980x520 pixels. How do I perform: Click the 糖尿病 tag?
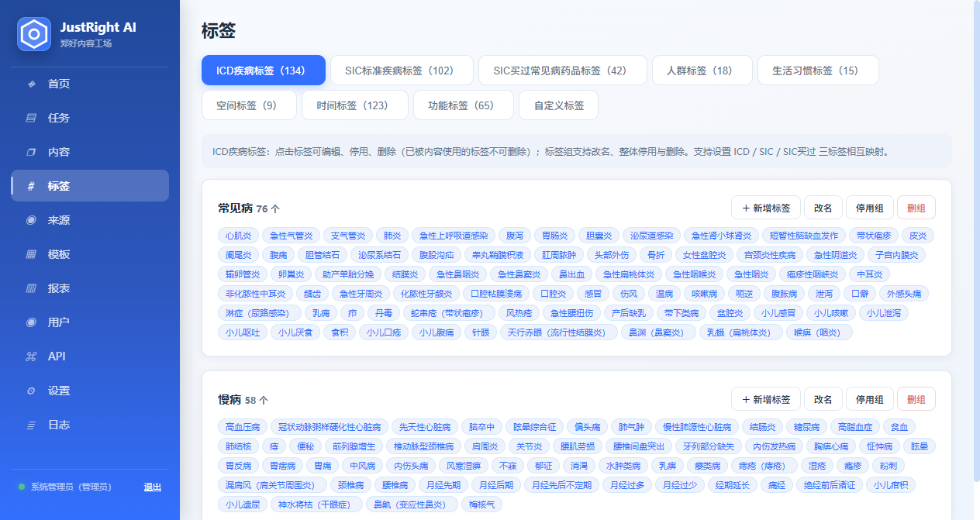(x=806, y=427)
